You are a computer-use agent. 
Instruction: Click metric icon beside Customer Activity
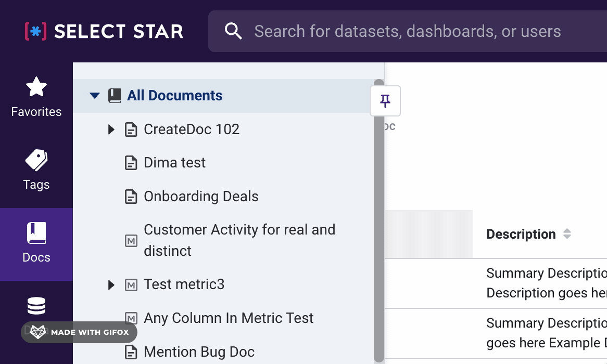pos(131,241)
